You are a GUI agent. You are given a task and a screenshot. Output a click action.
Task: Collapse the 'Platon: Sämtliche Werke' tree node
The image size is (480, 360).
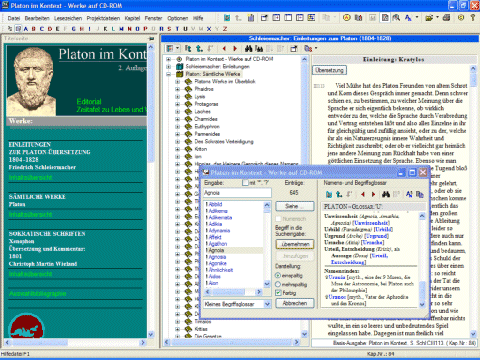(169, 74)
